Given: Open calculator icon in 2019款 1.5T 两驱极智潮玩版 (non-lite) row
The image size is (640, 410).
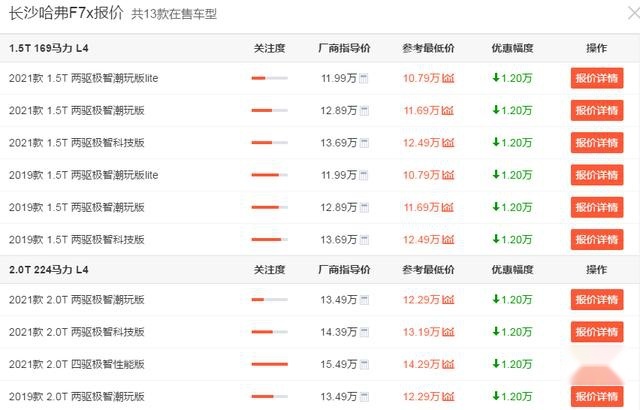Looking at the screenshot, I should click(364, 208).
